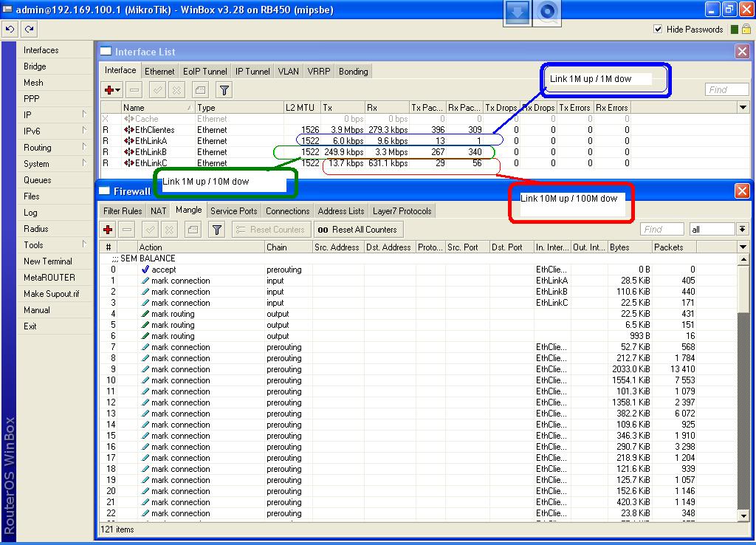
Task: Click the padlock icon near Hide Passwords
Action: 746,30
